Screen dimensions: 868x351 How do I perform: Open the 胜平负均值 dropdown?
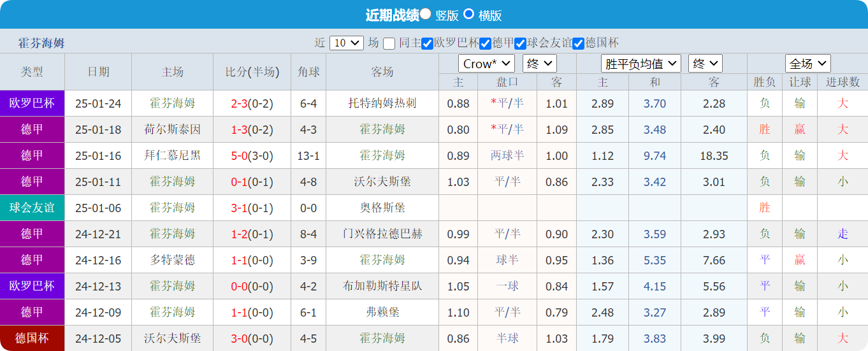(x=640, y=64)
